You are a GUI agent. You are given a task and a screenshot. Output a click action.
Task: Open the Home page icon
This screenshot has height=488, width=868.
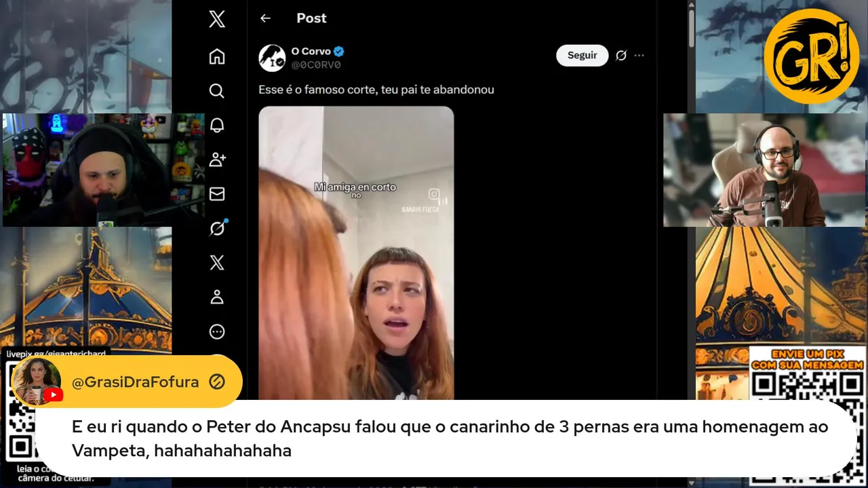click(x=217, y=56)
